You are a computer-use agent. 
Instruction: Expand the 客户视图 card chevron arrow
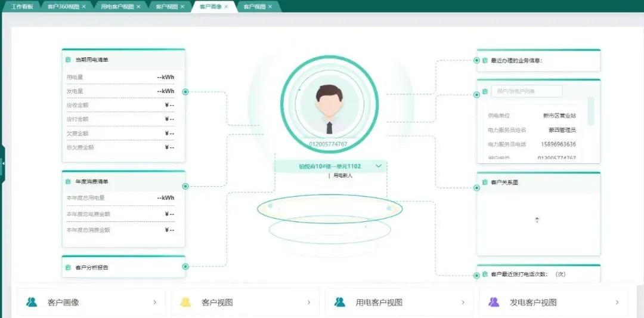pyautogui.click(x=308, y=302)
